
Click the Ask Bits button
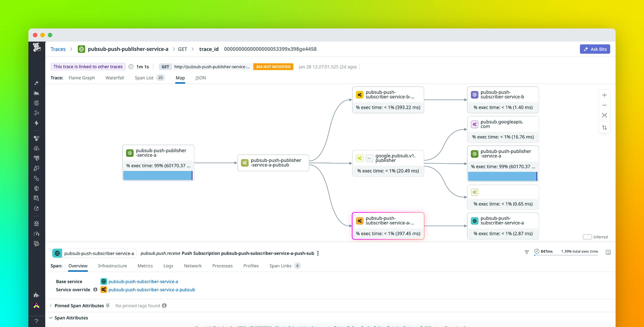(595, 49)
